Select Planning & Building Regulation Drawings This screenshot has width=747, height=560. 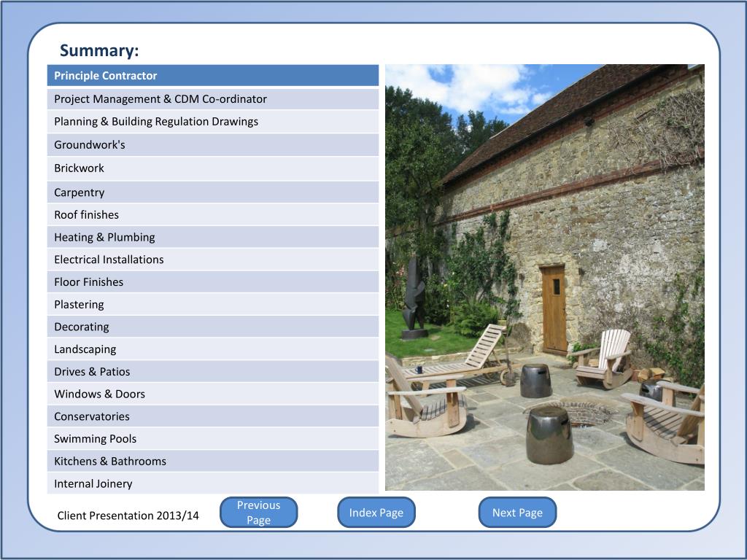coord(213,122)
